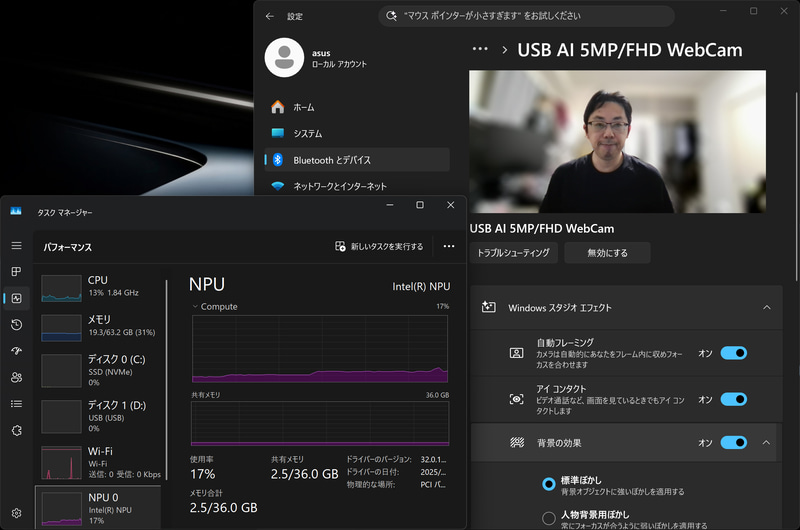Open the Compute graph dropdown in NPU view
Image resolution: width=800 pixels, height=530 pixels.
[x=195, y=307]
